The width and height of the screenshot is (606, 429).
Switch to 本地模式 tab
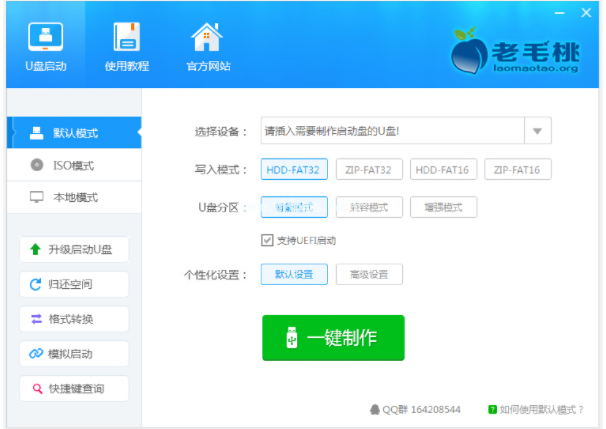(74, 197)
